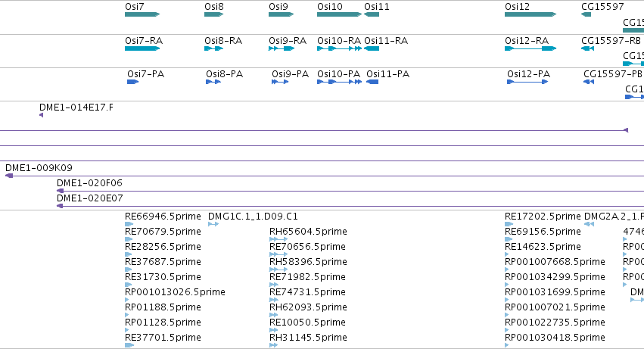Click the DMG1C.1_1.D09.C1 glyph
Viewport: 644px width, 349px height.
[x=213, y=224]
